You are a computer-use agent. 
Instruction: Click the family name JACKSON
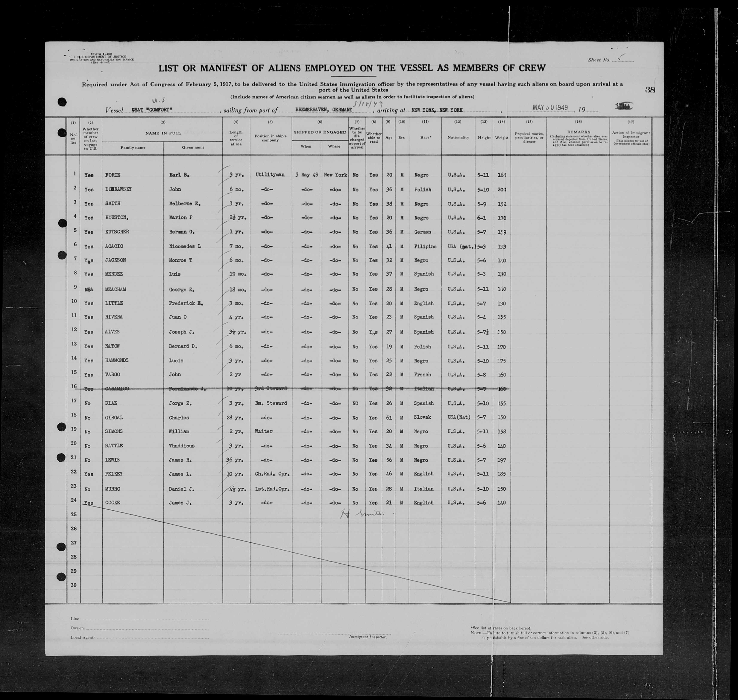[116, 260]
